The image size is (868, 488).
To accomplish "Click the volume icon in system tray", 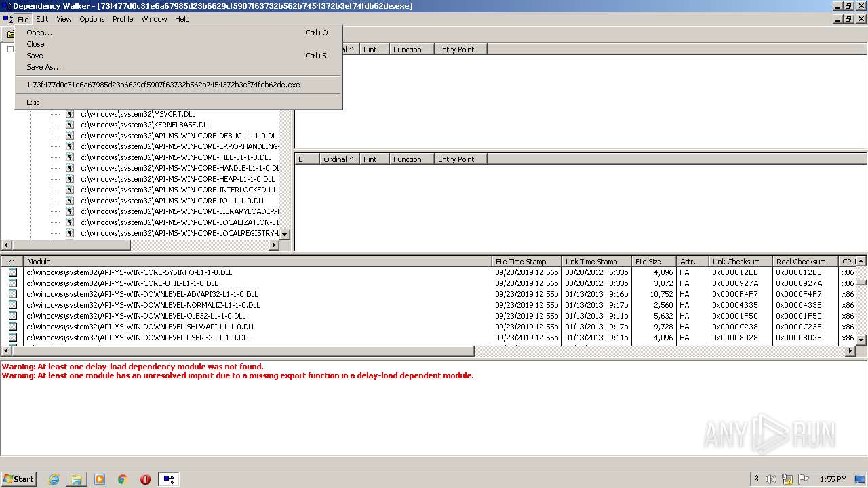I will [771, 479].
